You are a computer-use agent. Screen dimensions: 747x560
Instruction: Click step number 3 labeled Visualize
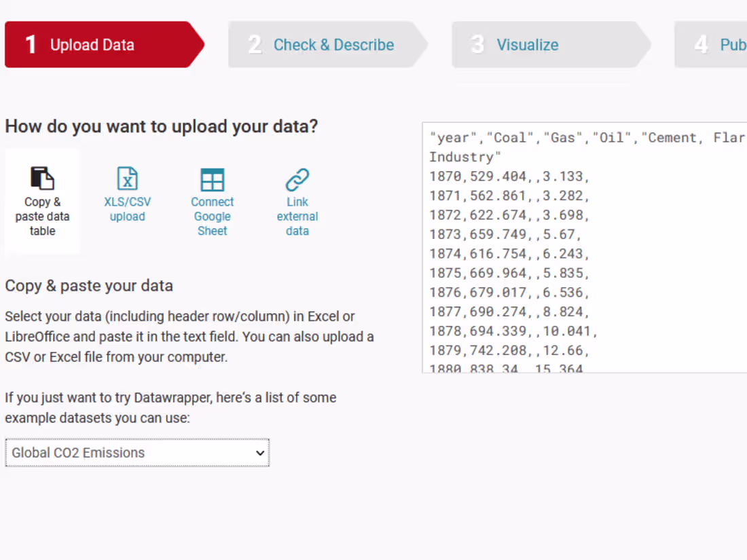(477, 45)
